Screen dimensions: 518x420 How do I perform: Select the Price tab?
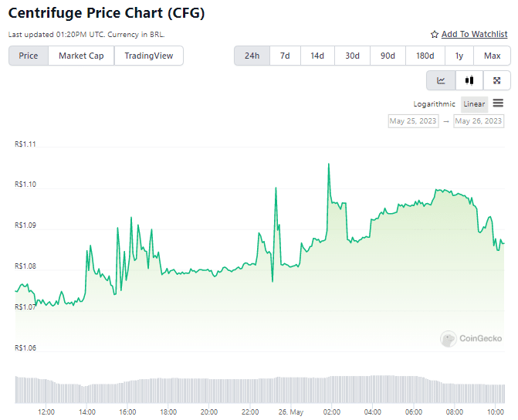(x=29, y=56)
